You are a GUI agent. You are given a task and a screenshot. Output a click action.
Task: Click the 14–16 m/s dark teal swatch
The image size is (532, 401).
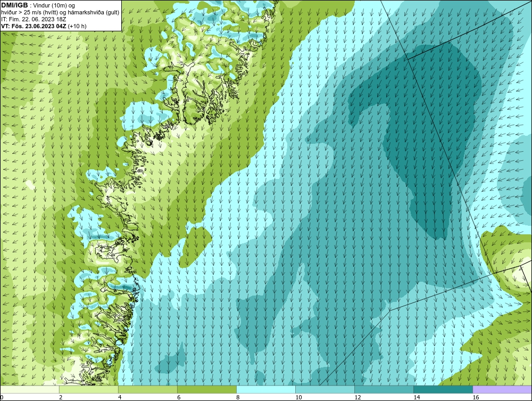point(443,389)
